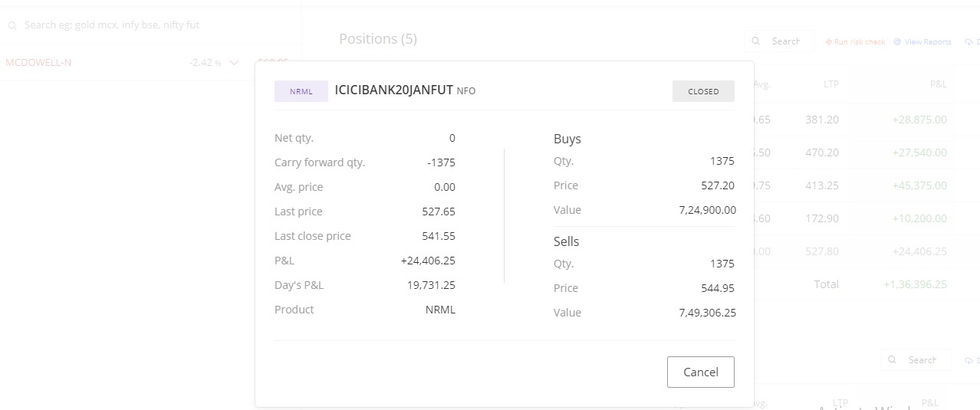This screenshot has width=980, height=410.
Task: Click the CLOSED status badge
Action: click(703, 91)
